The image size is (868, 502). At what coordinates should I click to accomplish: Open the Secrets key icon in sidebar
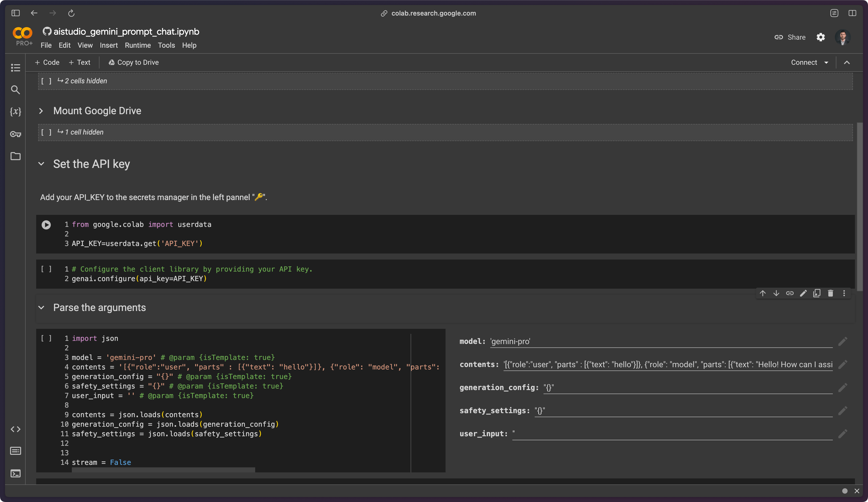point(16,134)
